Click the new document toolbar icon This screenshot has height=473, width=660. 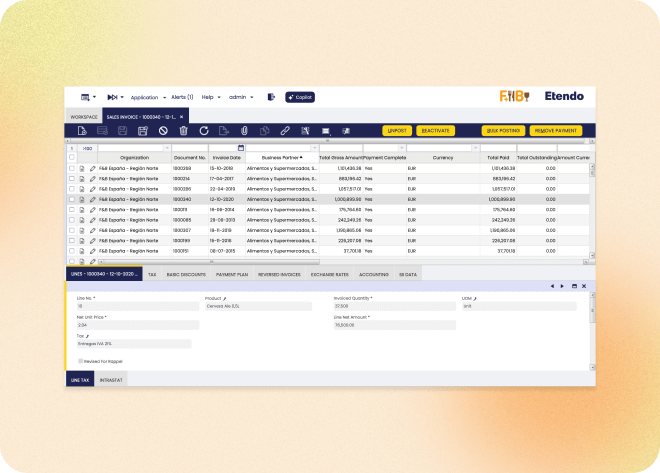tap(81, 130)
